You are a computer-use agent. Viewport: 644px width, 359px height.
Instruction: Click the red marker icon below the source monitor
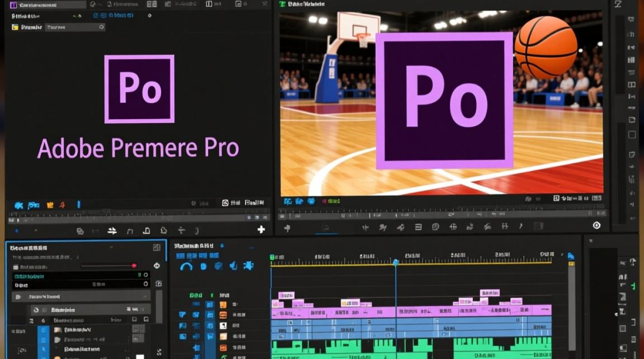pos(62,205)
